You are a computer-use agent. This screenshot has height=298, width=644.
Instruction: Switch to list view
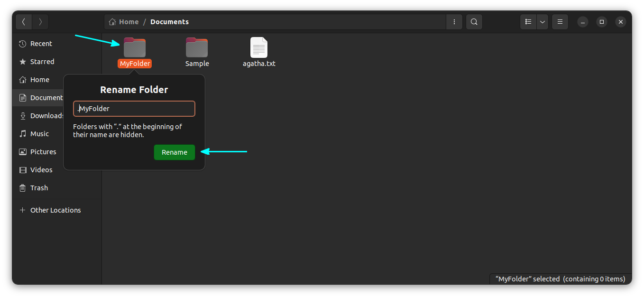528,21
